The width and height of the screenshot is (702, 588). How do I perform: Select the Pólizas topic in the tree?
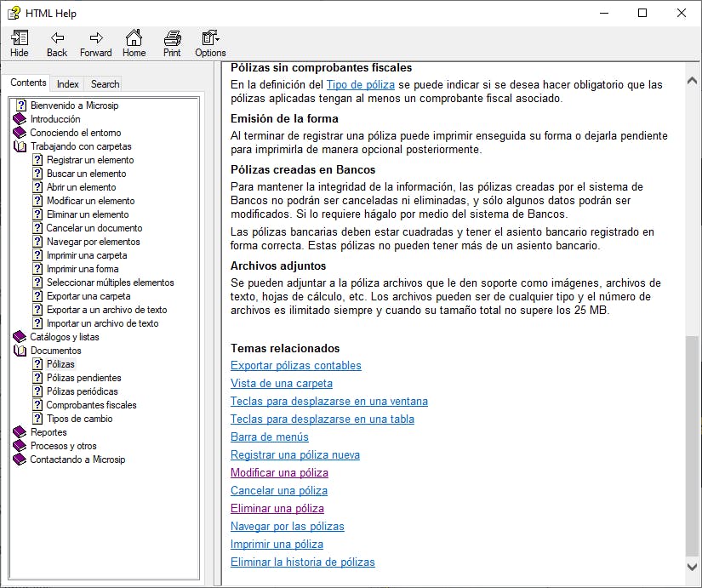point(60,364)
